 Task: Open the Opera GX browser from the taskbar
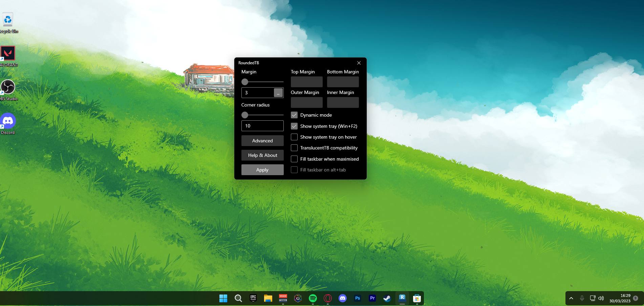click(328, 298)
